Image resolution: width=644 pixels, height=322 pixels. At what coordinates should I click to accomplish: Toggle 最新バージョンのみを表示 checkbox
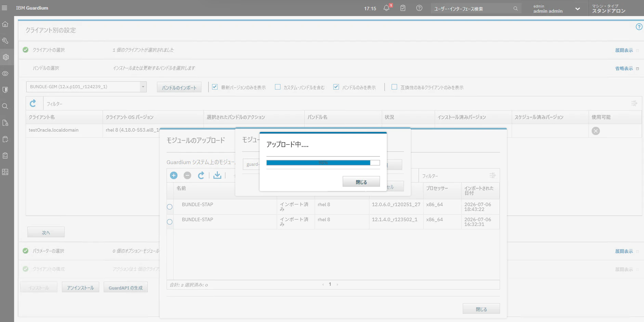coord(215,87)
